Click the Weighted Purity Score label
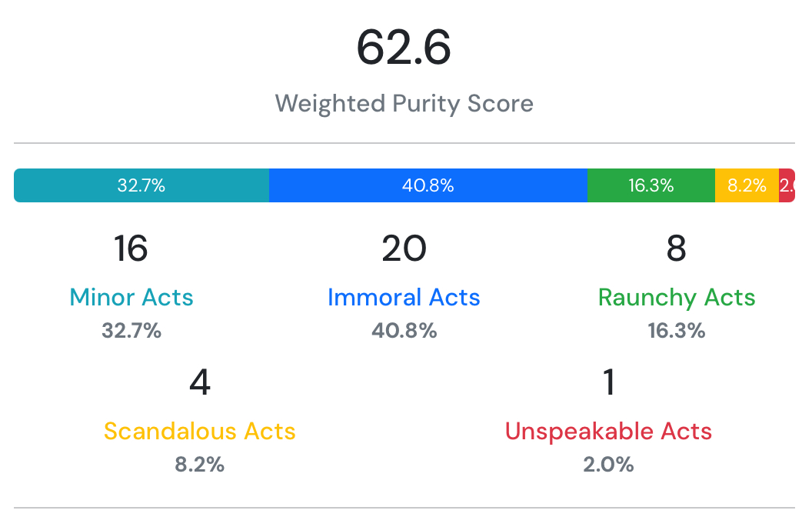This screenshot has height=527, width=812. pyautogui.click(x=404, y=103)
